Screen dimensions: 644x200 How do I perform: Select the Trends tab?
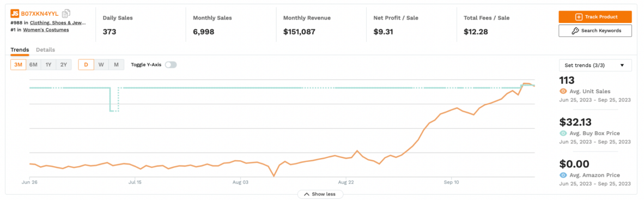(x=20, y=50)
